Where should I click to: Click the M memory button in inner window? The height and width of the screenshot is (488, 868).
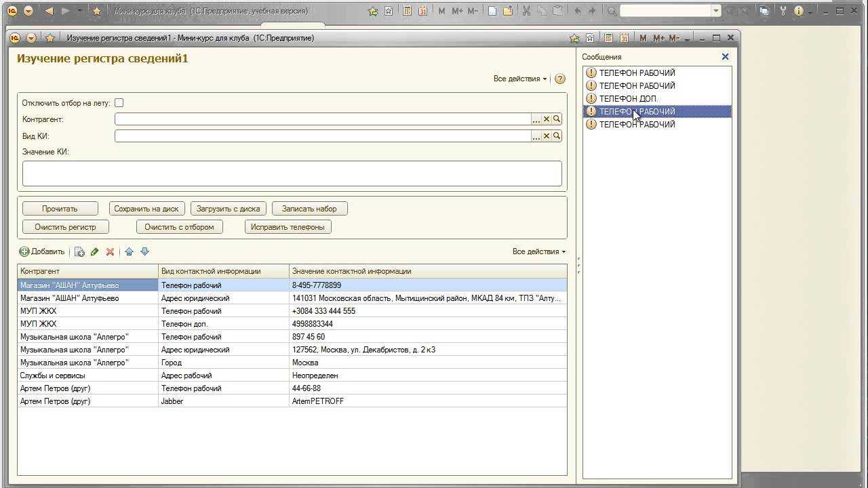click(643, 38)
